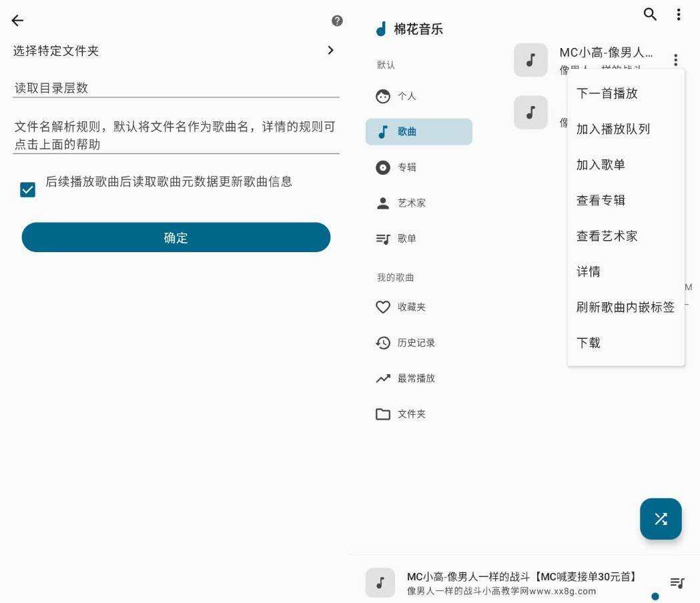Open three-dot menu of MC小高 song
700x603 pixels.
tap(675, 59)
